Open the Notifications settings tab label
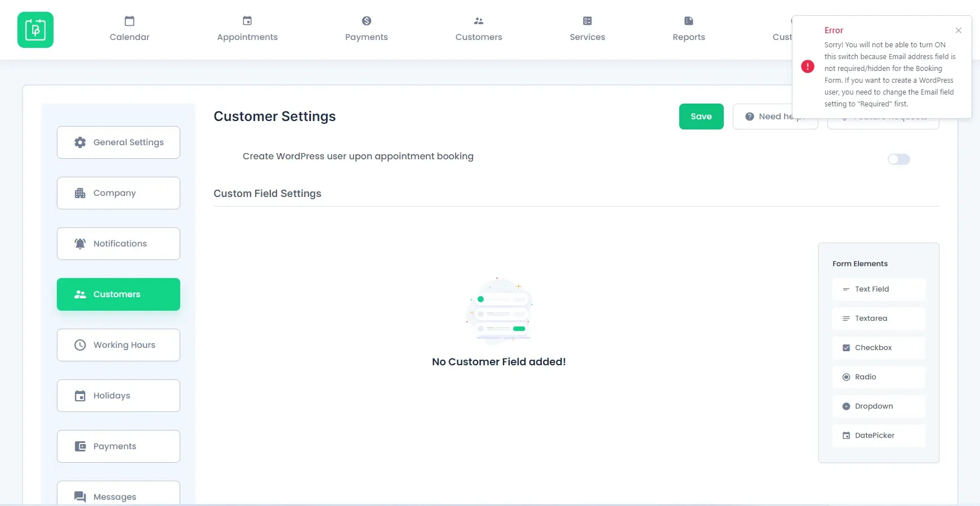 (x=120, y=244)
